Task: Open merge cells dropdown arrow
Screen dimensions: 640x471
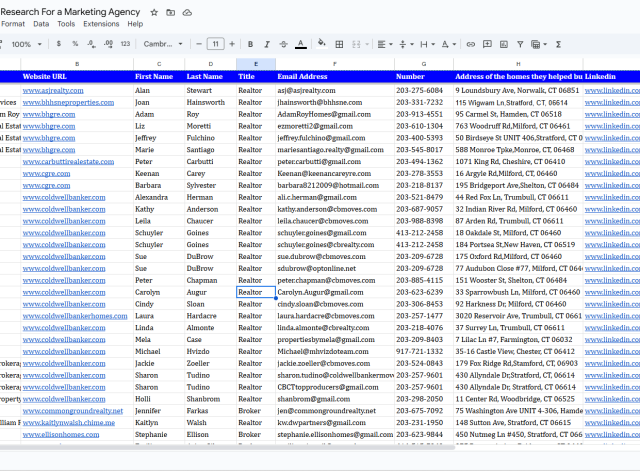Action: [367, 44]
